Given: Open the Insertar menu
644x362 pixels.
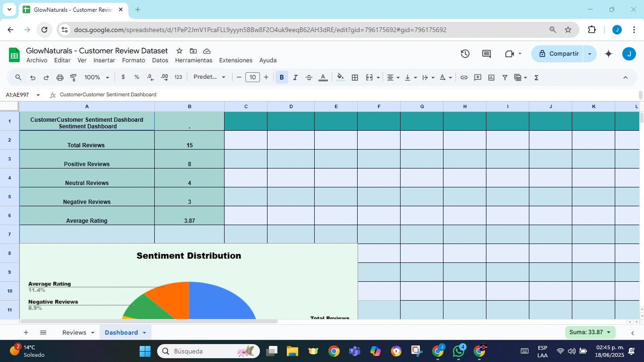Looking at the screenshot, I should [x=104, y=60].
